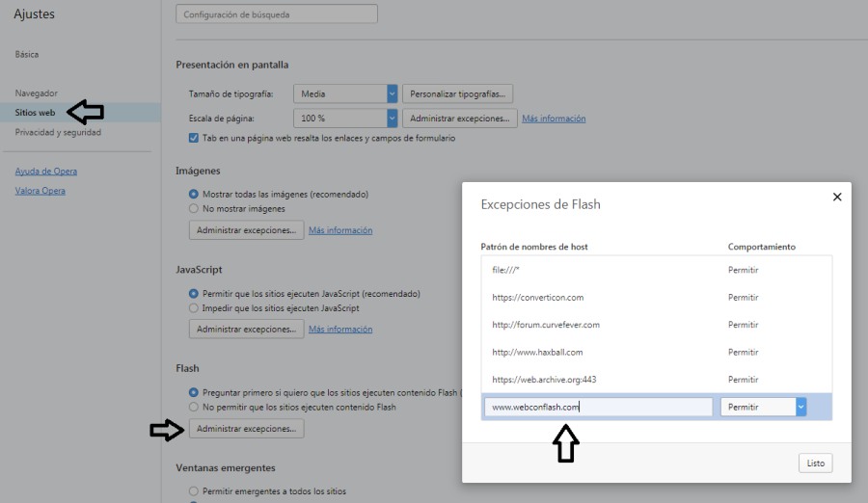
Task: Click Permitir value in the converticon.com row
Action: point(743,297)
